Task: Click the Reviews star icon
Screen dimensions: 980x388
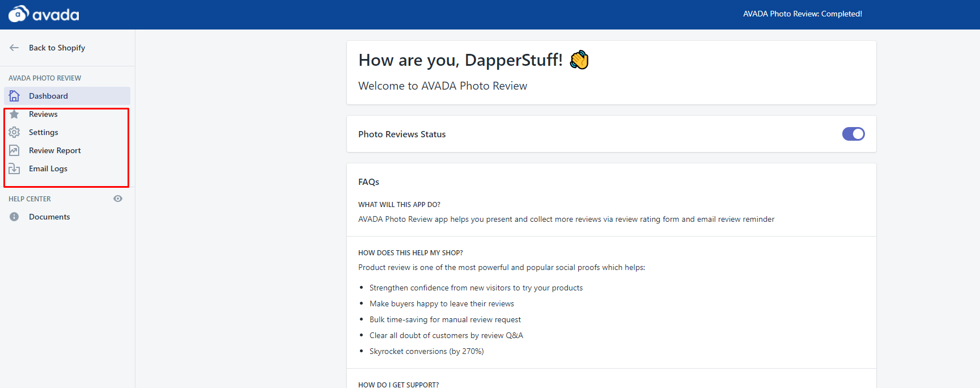Action: (x=14, y=114)
